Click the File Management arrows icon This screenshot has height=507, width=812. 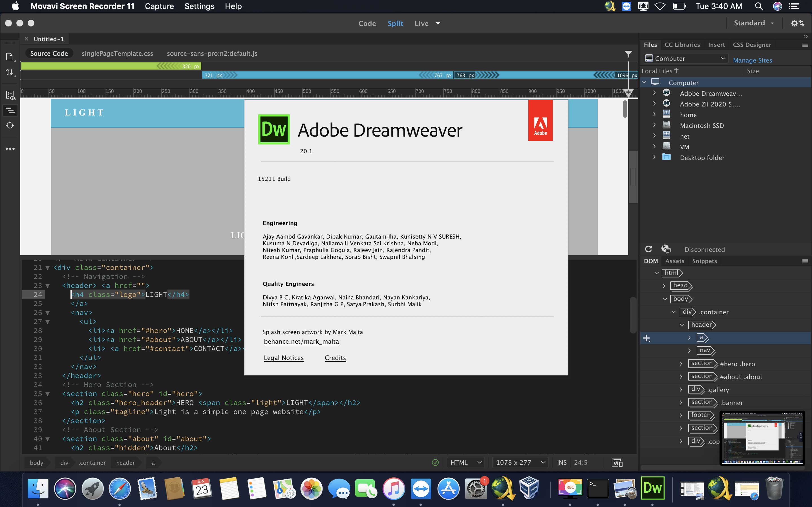point(9,72)
